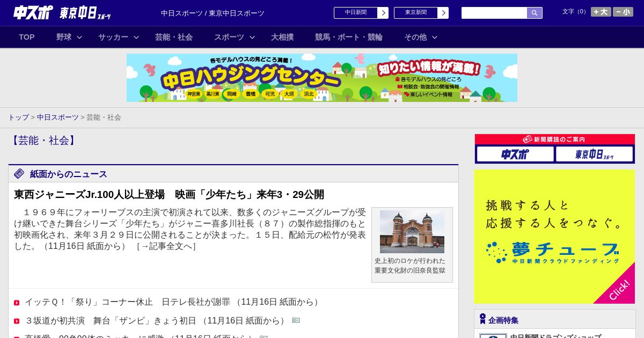Click the arrow beside 中日新聞
The width and height of the screenshot is (644, 338).
383,13
